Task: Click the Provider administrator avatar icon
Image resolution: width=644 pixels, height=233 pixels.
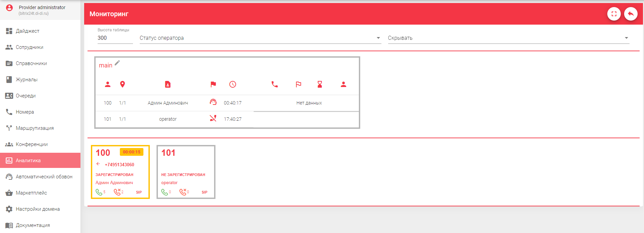Action: click(x=9, y=8)
